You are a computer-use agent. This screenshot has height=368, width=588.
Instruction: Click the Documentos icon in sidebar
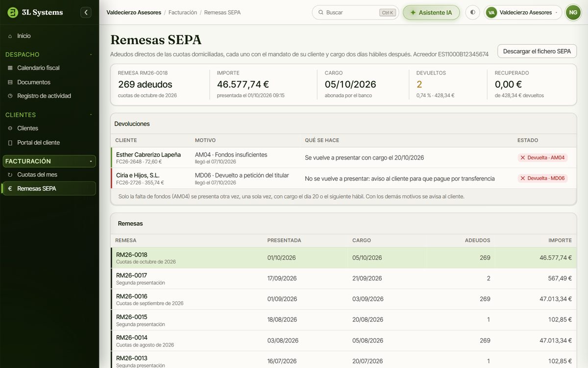tap(10, 82)
